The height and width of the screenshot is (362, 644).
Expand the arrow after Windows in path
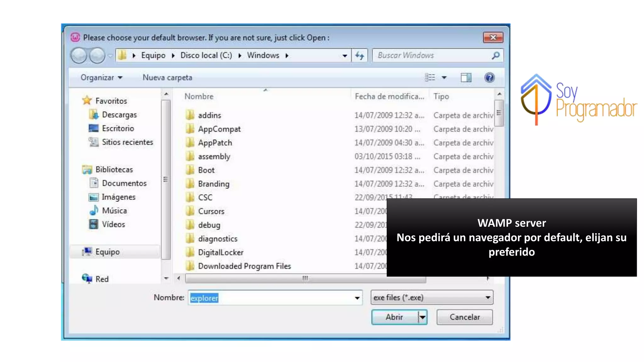click(x=287, y=56)
